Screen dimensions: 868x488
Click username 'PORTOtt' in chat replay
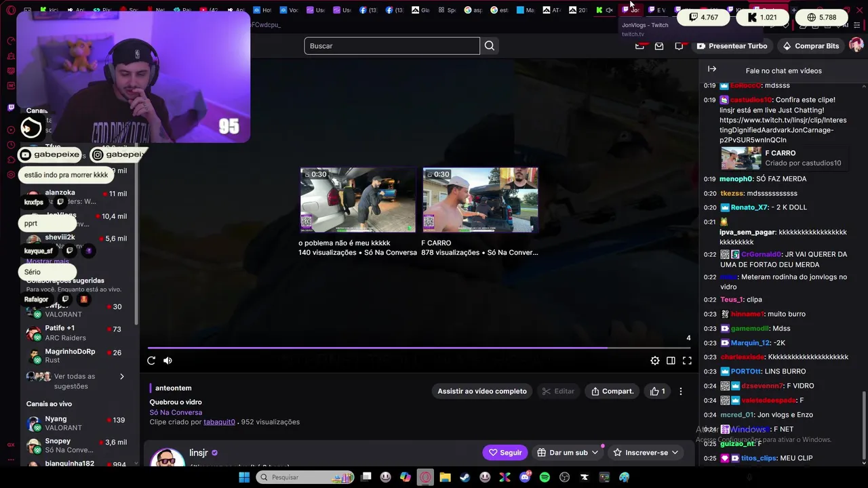pyautogui.click(x=746, y=371)
